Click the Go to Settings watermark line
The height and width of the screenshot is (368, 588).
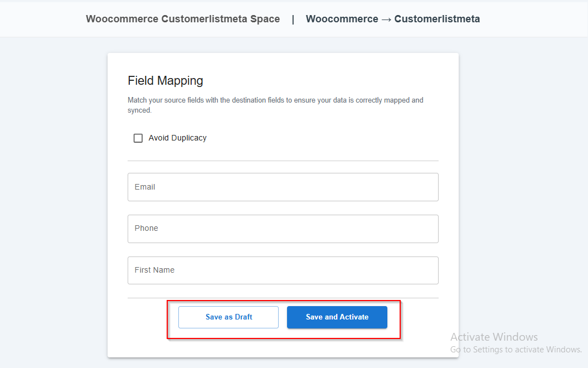pos(516,350)
